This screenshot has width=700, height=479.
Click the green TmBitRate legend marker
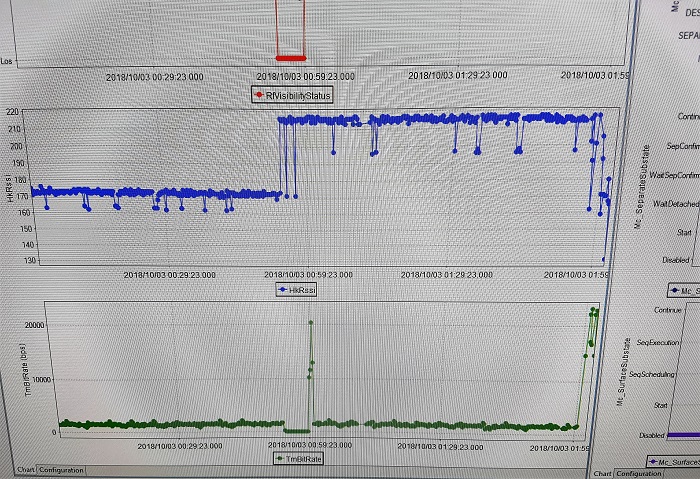point(280,457)
